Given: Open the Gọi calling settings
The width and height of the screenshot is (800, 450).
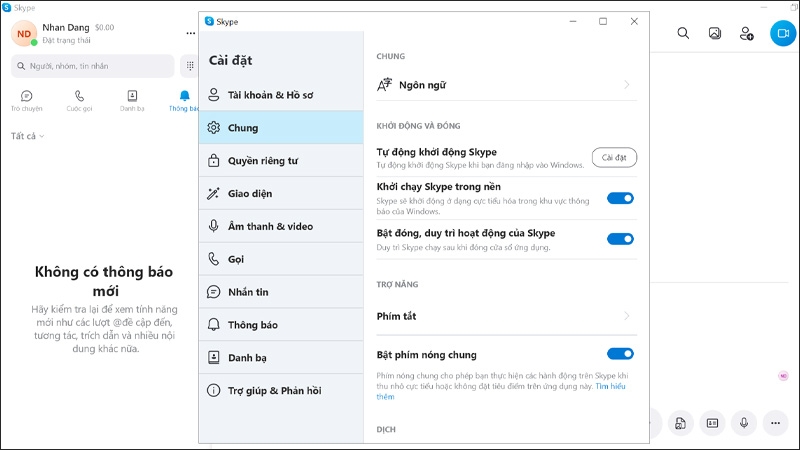Looking at the screenshot, I should [281, 259].
